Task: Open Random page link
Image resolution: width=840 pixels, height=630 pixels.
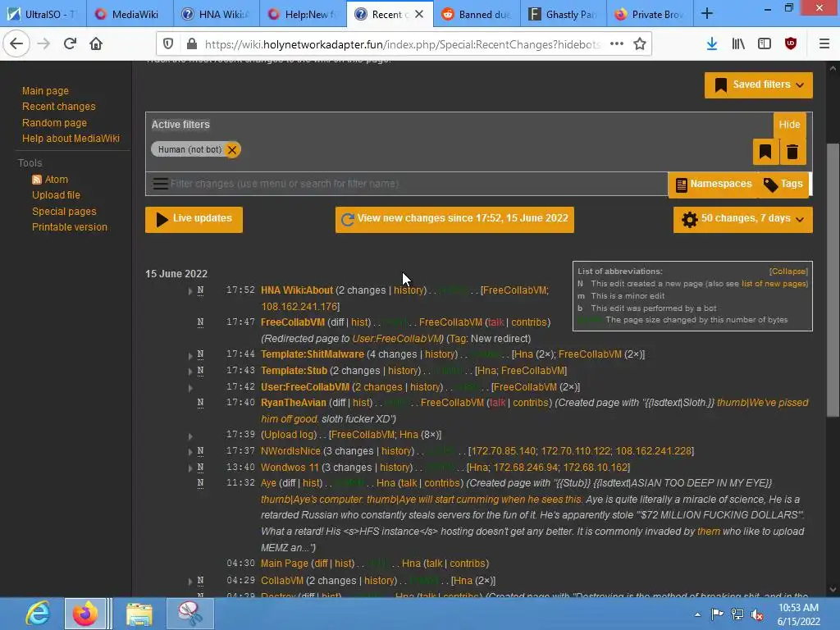Action: tap(54, 123)
